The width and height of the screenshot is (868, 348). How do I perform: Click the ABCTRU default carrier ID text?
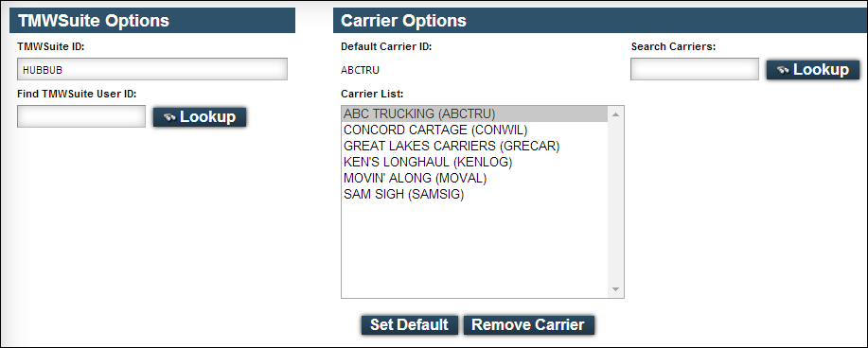[x=361, y=70]
